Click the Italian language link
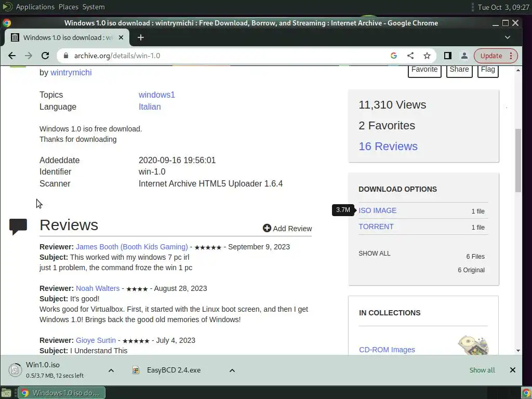The height and width of the screenshot is (399, 532). pyautogui.click(x=150, y=107)
